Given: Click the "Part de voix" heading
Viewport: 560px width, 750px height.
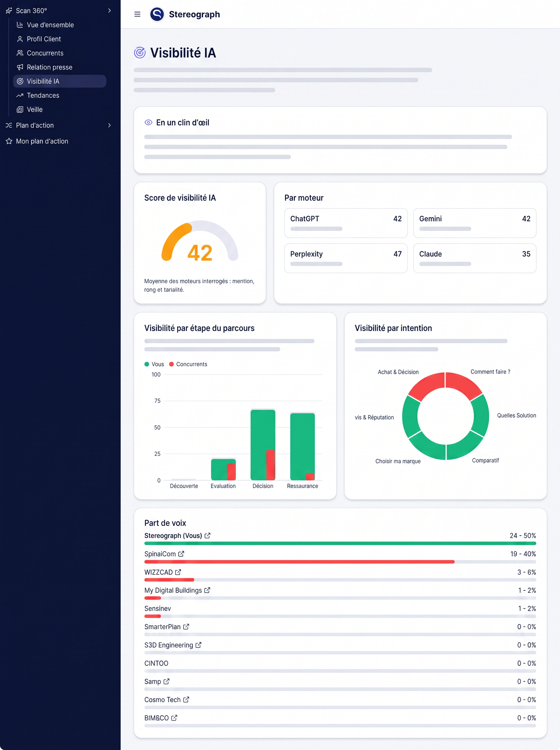Looking at the screenshot, I should click(165, 523).
